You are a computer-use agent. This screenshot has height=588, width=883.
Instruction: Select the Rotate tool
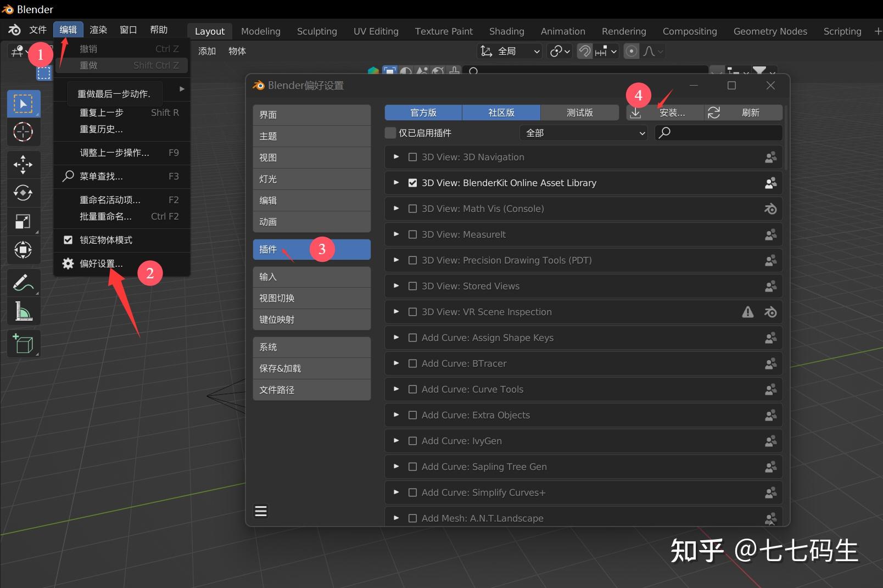pyautogui.click(x=23, y=193)
